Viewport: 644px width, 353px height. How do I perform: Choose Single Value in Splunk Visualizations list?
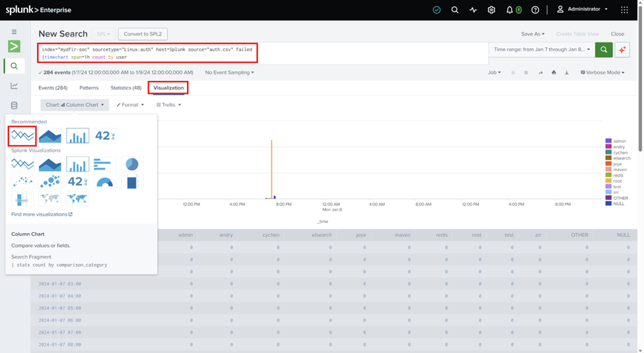[77, 181]
